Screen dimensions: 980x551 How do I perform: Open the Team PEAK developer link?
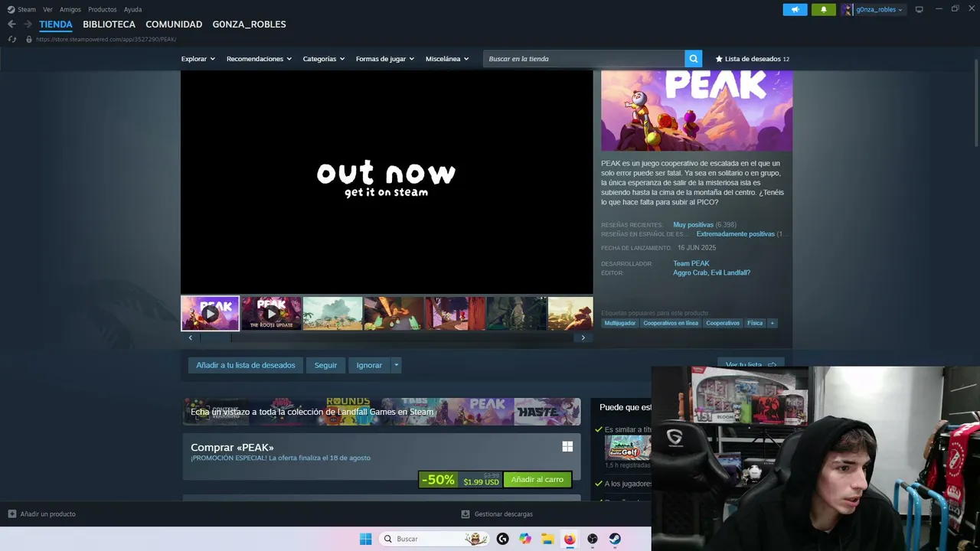coord(691,264)
